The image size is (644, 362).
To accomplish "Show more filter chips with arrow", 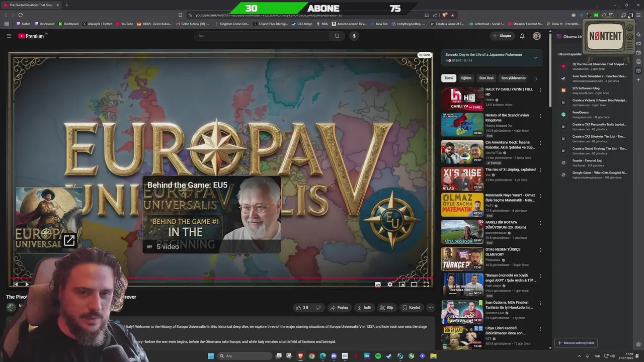I will click(x=536, y=78).
